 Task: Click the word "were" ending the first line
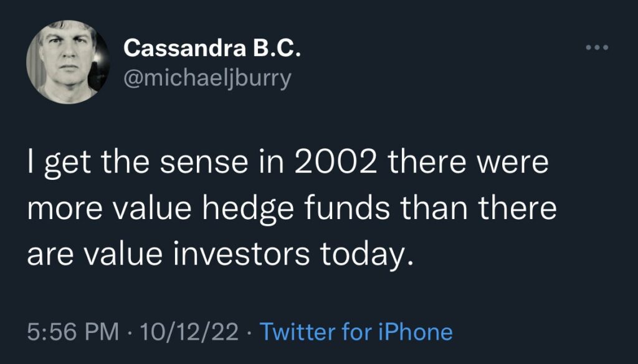click(x=517, y=164)
